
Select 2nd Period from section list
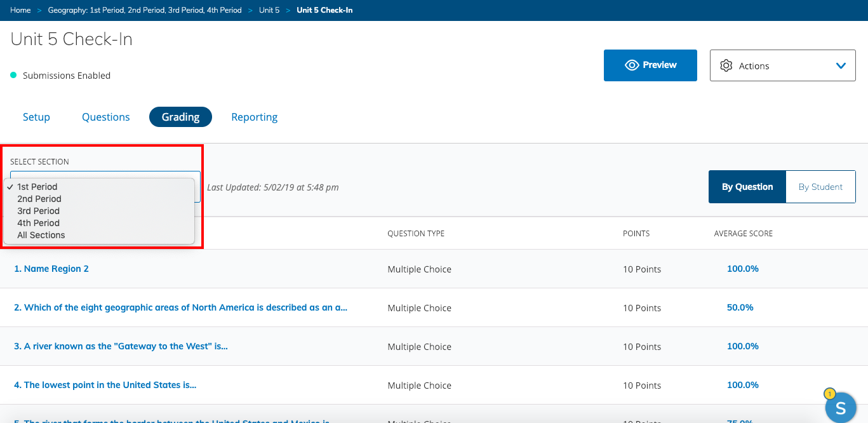[39, 199]
